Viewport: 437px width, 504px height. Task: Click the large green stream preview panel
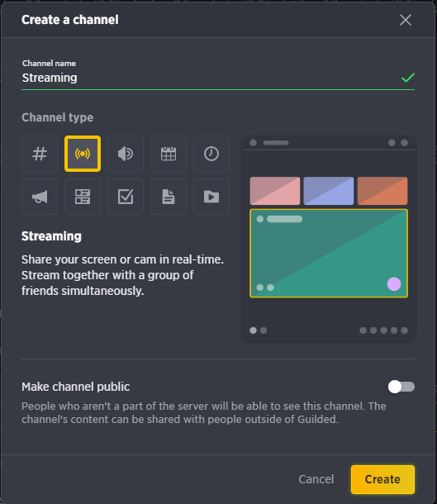click(x=329, y=254)
